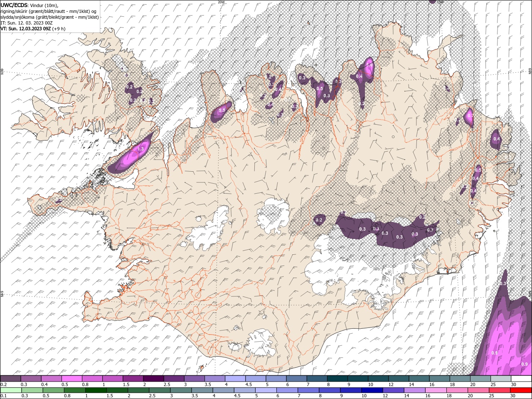Select rain legend swatch between 4.5 and 5

pos(244,390)
